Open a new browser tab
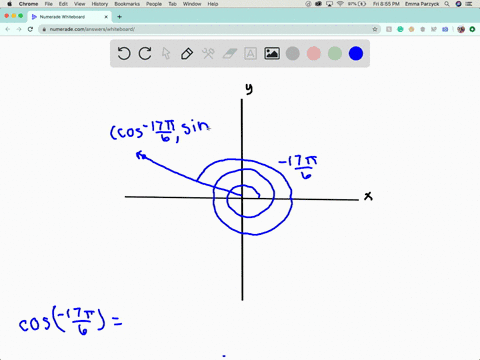 pyautogui.click(x=119, y=17)
